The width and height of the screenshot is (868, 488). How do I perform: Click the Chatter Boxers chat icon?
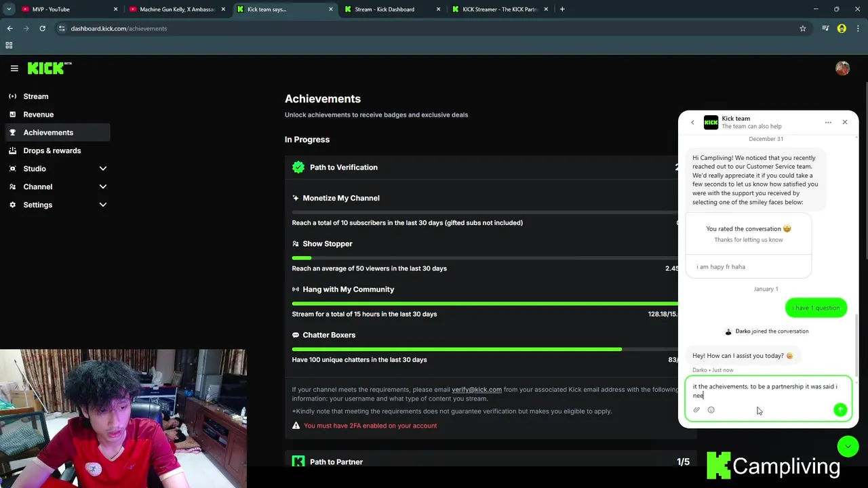point(296,335)
